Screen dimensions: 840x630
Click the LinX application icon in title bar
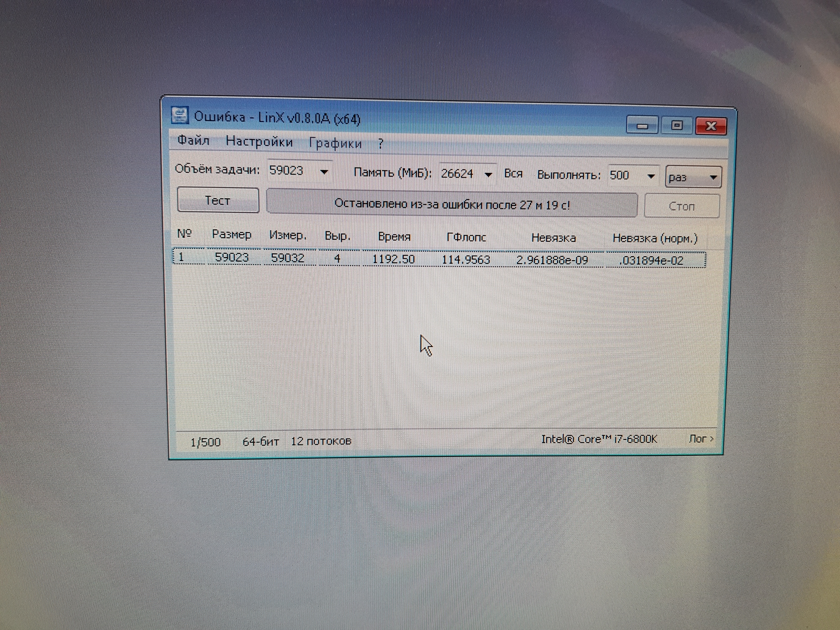(180, 115)
